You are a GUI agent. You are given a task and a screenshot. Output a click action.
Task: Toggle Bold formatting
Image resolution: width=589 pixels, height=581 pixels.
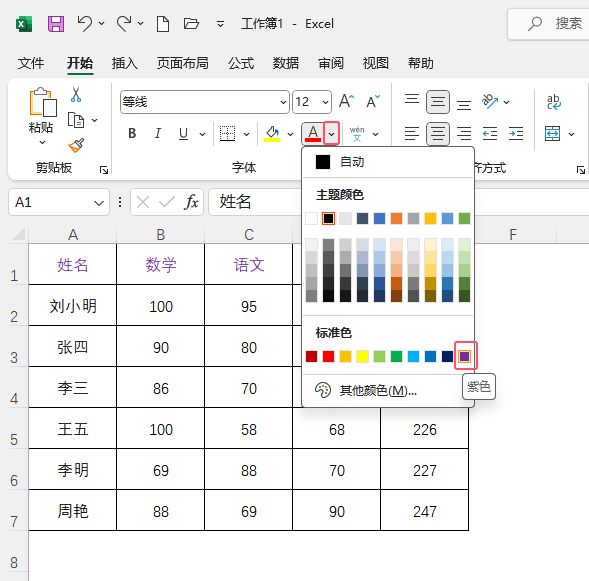tap(132, 133)
